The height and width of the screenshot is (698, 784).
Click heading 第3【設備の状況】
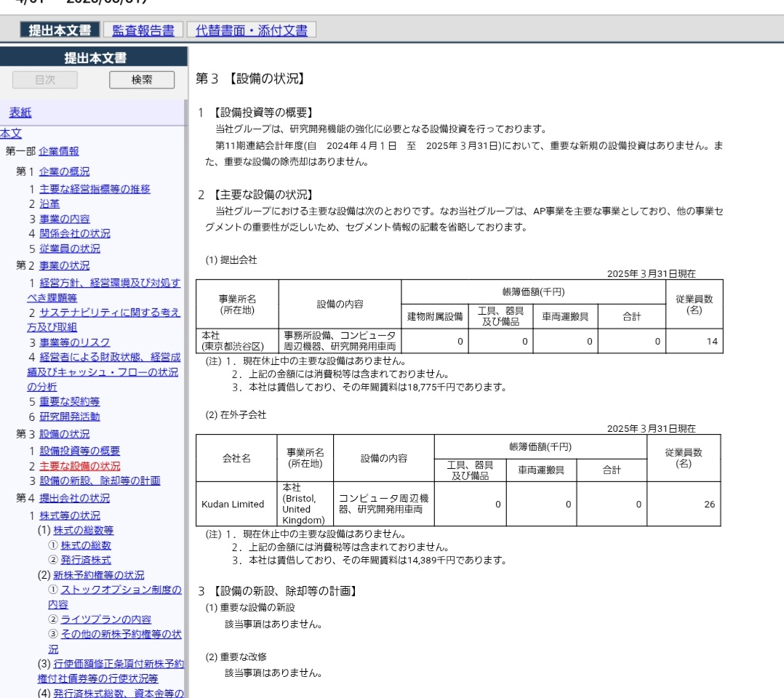[250, 79]
